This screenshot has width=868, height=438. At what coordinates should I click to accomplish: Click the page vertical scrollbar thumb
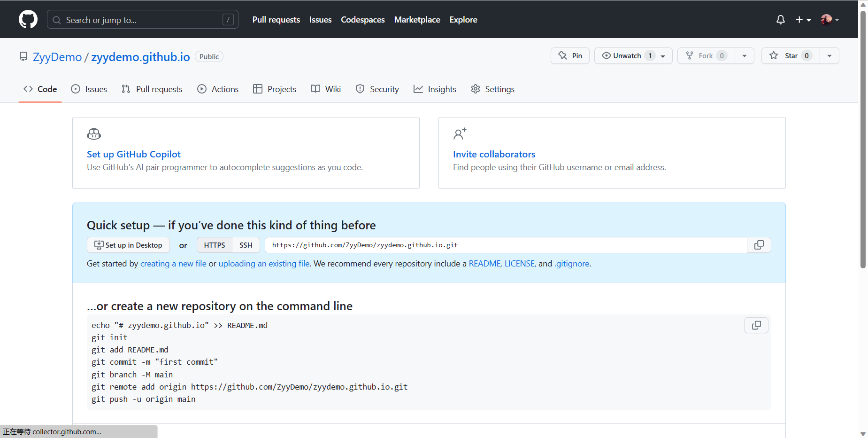click(863, 139)
